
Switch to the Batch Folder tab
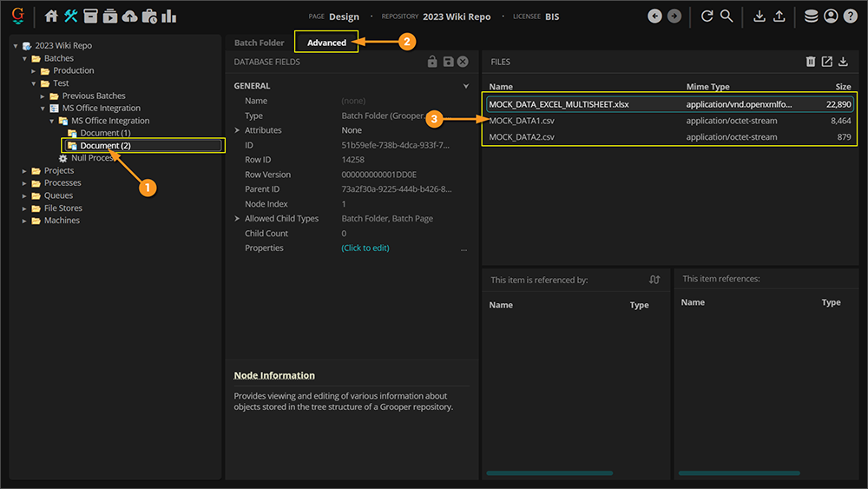259,43
